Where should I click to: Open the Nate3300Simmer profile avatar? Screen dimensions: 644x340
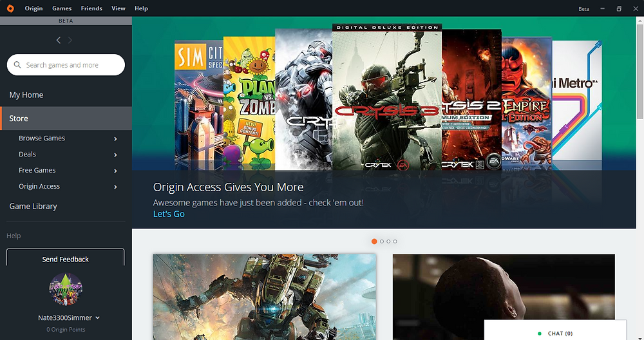(x=66, y=289)
